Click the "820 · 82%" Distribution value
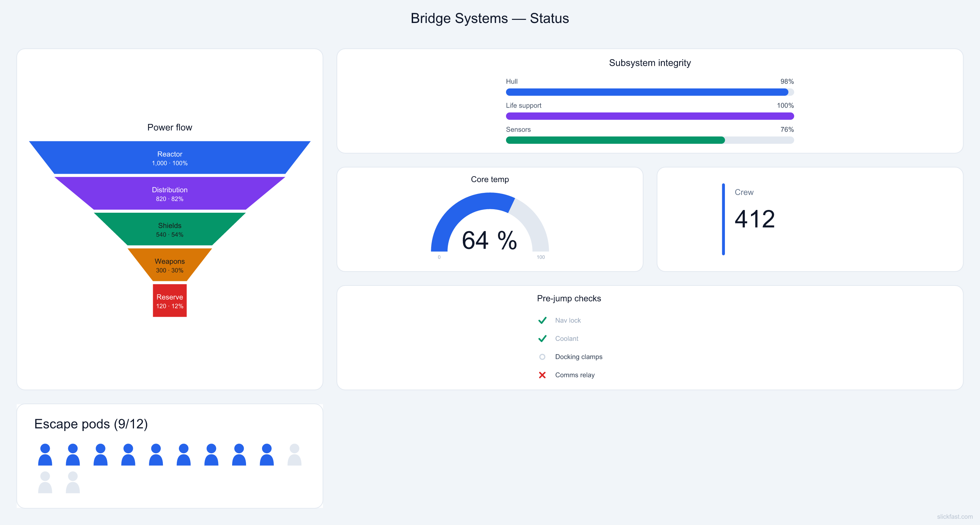Image resolution: width=980 pixels, height=525 pixels. point(170,199)
